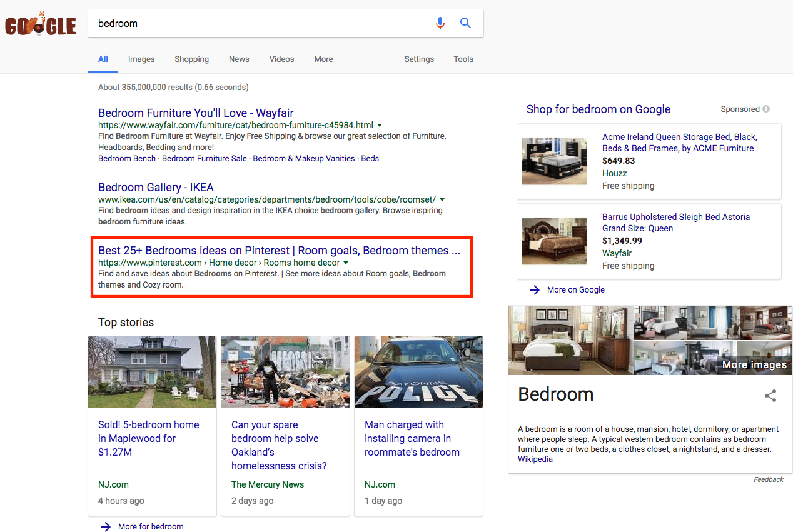Read Man charged with installing camera story
Image resolution: width=793 pixels, height=532 pixels.
412,438
